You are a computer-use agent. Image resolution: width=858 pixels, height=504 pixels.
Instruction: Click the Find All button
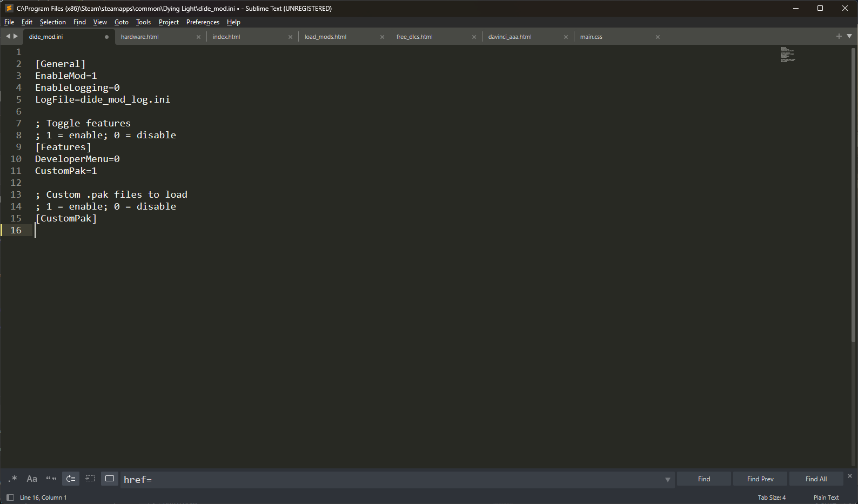pos(816,479)
